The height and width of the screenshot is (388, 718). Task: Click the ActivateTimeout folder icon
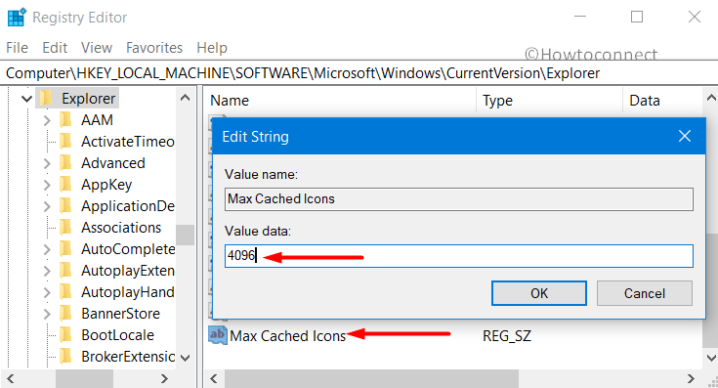click(x=66, y=142)
